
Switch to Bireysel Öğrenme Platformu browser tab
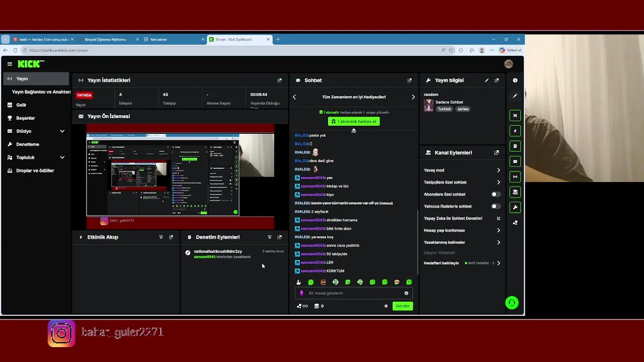[108, 39]
